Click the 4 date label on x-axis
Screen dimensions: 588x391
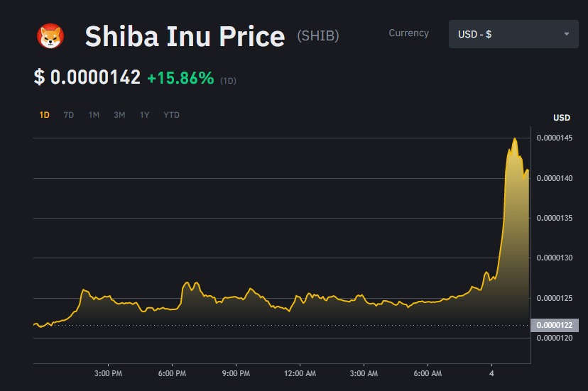pyautogui.click(x=491, y=373)
